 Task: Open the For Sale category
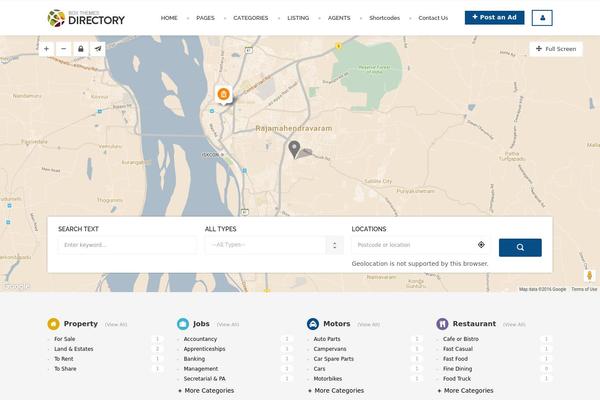point(65,339)
